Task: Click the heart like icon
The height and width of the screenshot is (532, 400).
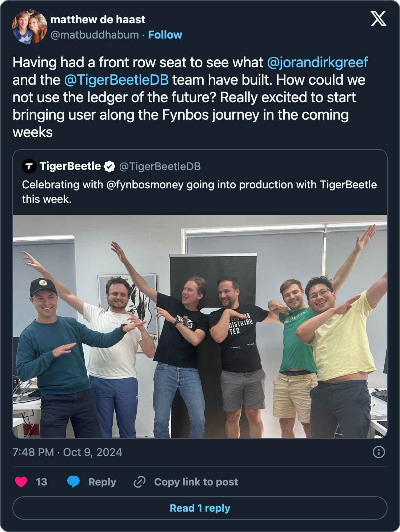Action: [x=21, y=482]
